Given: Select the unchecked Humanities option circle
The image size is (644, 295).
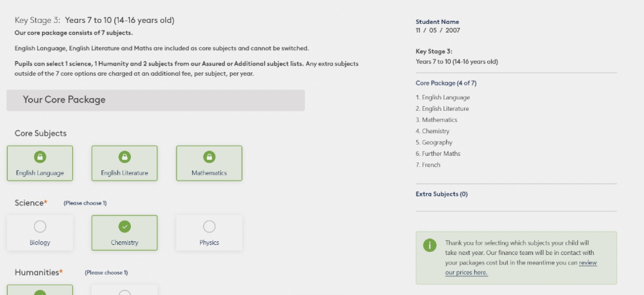Looking at the screenshot, I should 125,293.
